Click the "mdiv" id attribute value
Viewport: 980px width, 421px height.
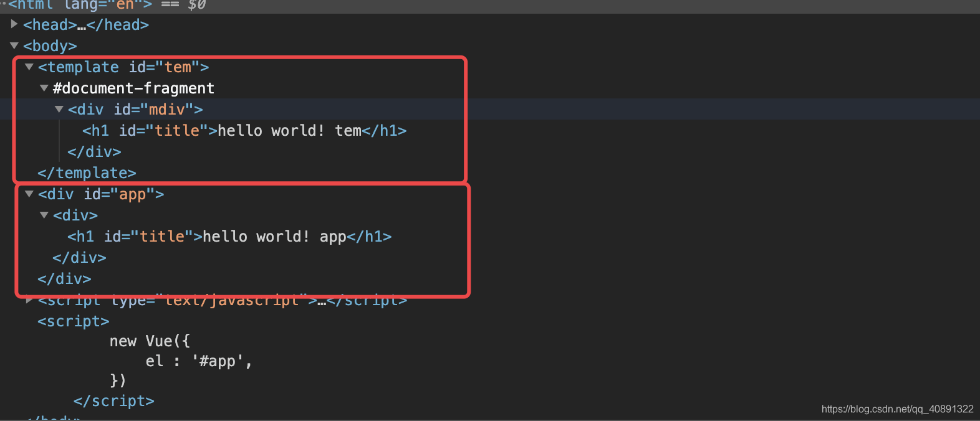click(167, 110)
